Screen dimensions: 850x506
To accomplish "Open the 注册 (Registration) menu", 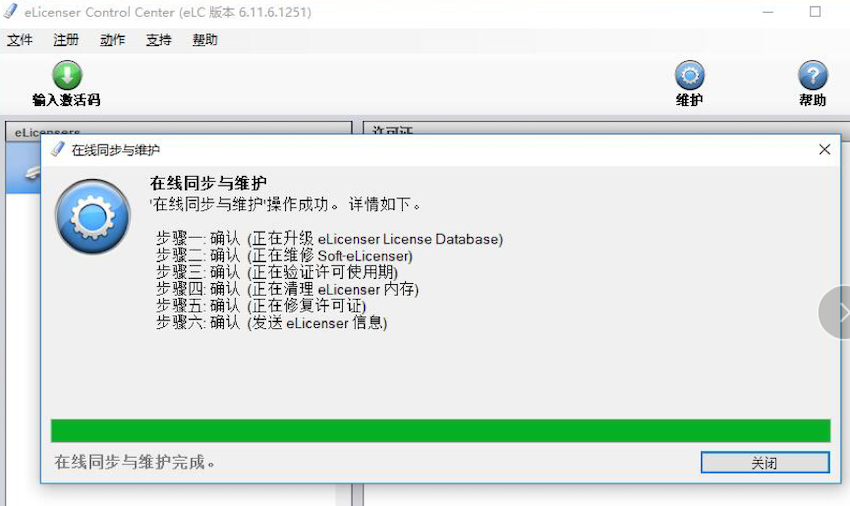I will (x=66, y=40).
